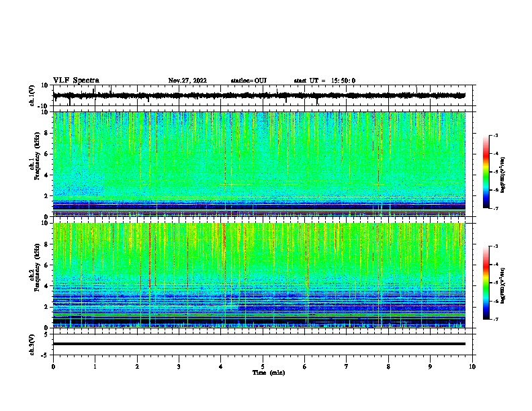The width and height of the screenshot is (532, 411).
Task: Click the "ch.1(V)" waveform axis label
Action: 32,95
